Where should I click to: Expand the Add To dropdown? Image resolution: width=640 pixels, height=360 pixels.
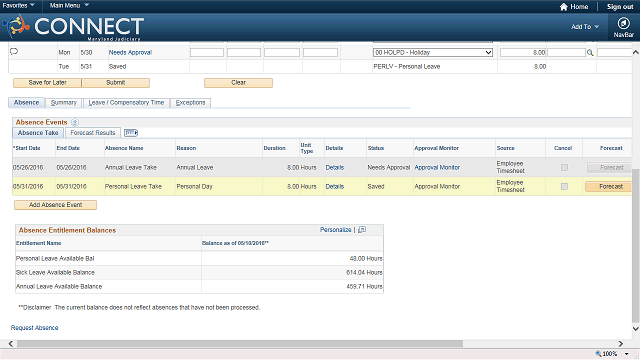[x=584, y=27]
